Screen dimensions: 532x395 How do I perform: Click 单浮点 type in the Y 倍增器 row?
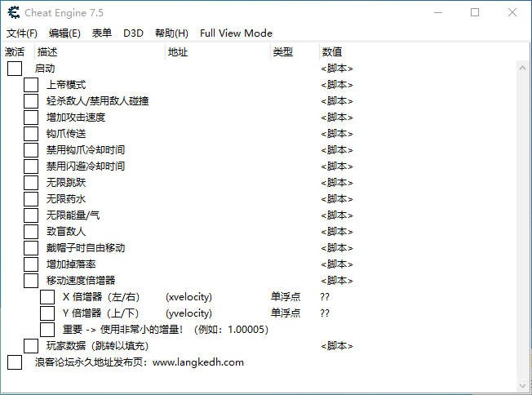pos(286,313)
